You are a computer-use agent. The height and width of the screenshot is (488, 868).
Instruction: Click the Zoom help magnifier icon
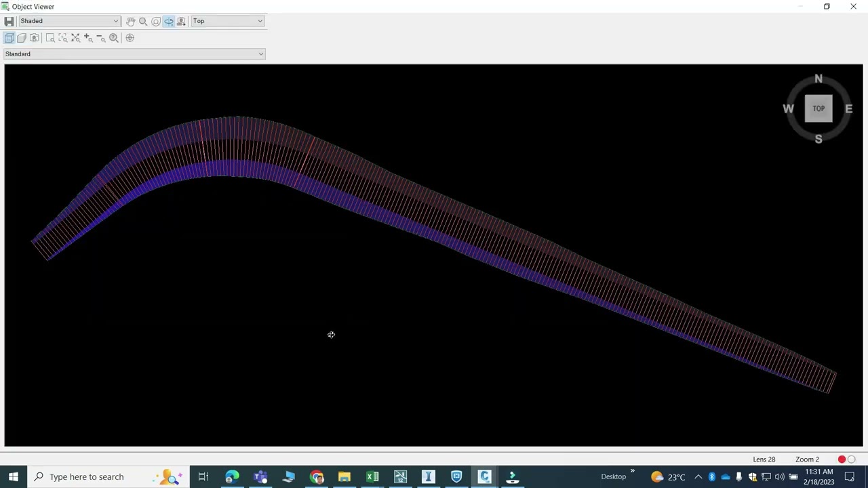tap(114, 38)
